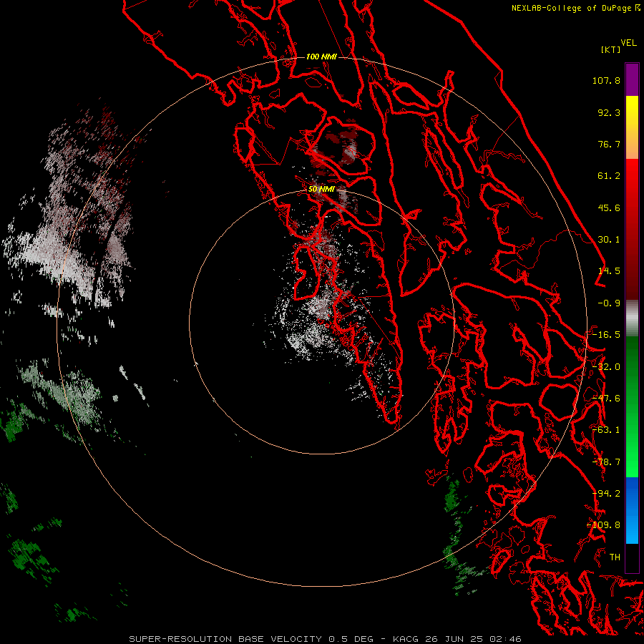Click the -16.5 velocity scale value

(606, 335)
